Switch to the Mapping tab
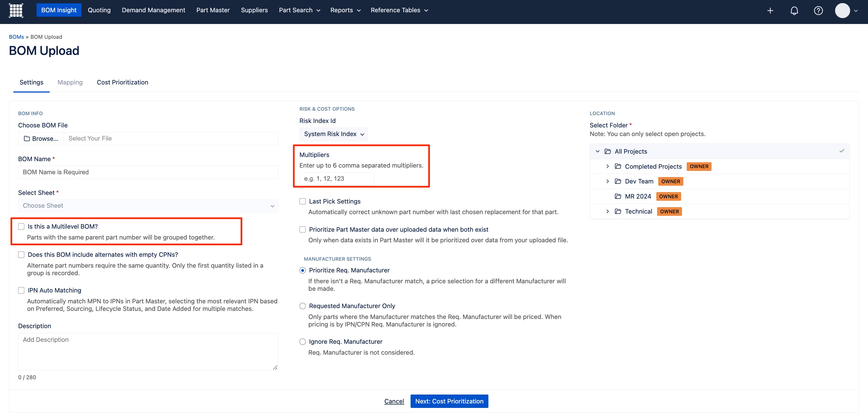The image size is (868, 416). (x=70, y=83)
